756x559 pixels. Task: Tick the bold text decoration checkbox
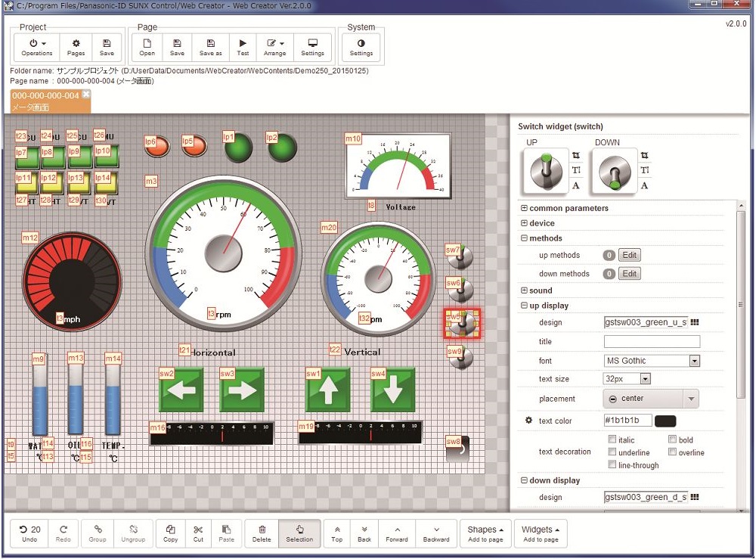(x=673, y=439)
